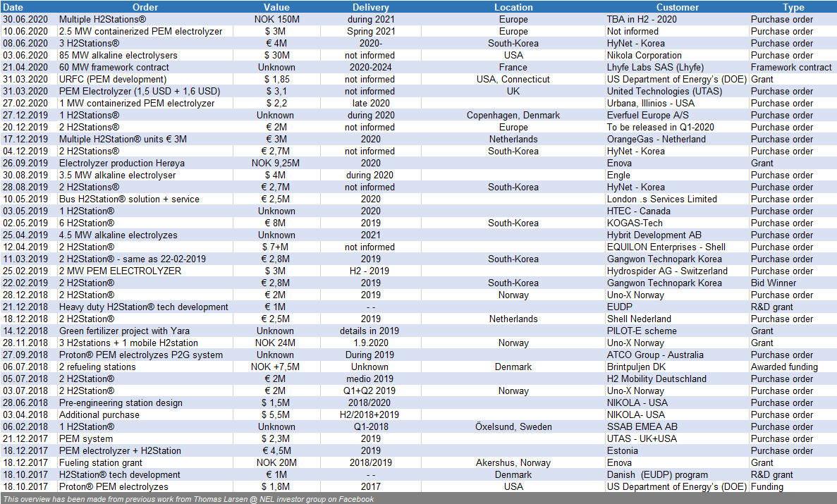837x504 pixels.
Task: Select the order 'Electrolyzer production Herøya'
Action: pyautogui.click(x=122, y=164)
